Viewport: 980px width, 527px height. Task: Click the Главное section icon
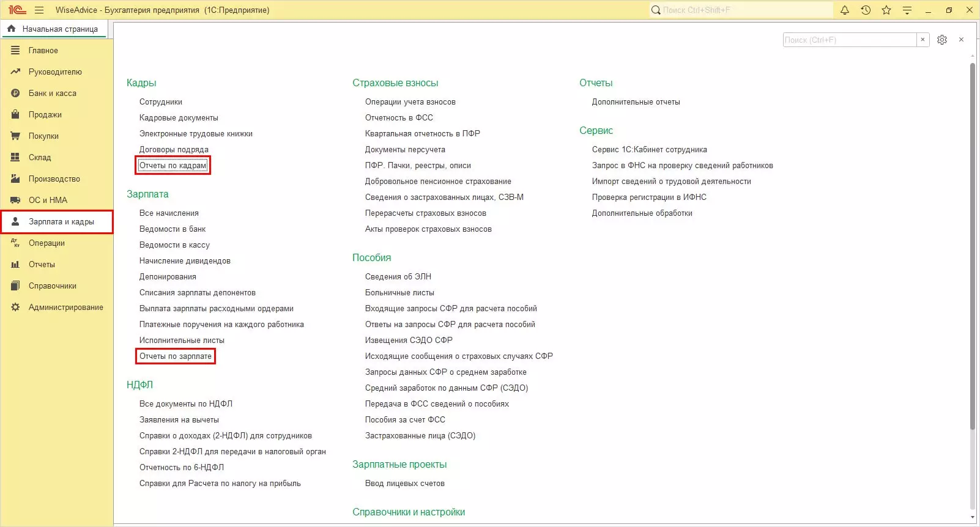pyautogui.click(x=15, y=50)
